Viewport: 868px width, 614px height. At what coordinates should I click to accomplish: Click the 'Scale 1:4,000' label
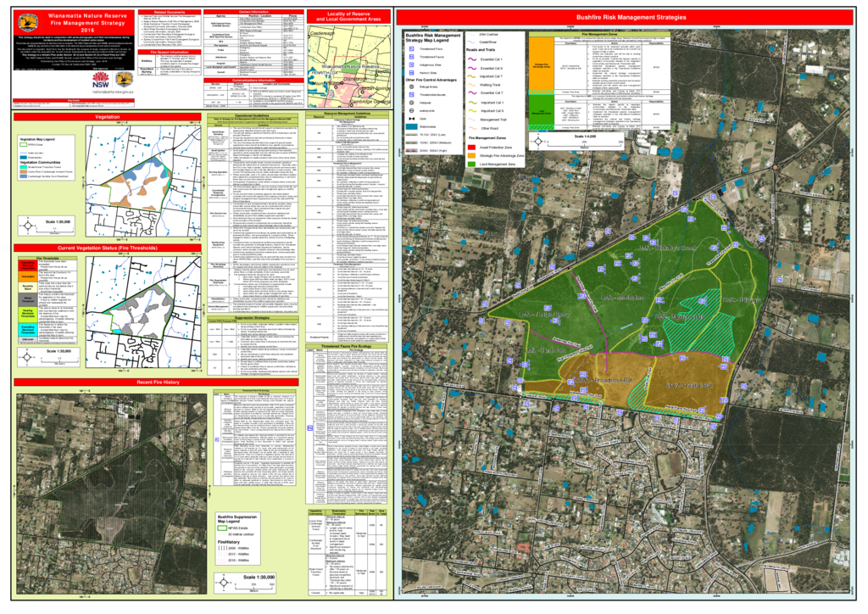tap(585, 137)
